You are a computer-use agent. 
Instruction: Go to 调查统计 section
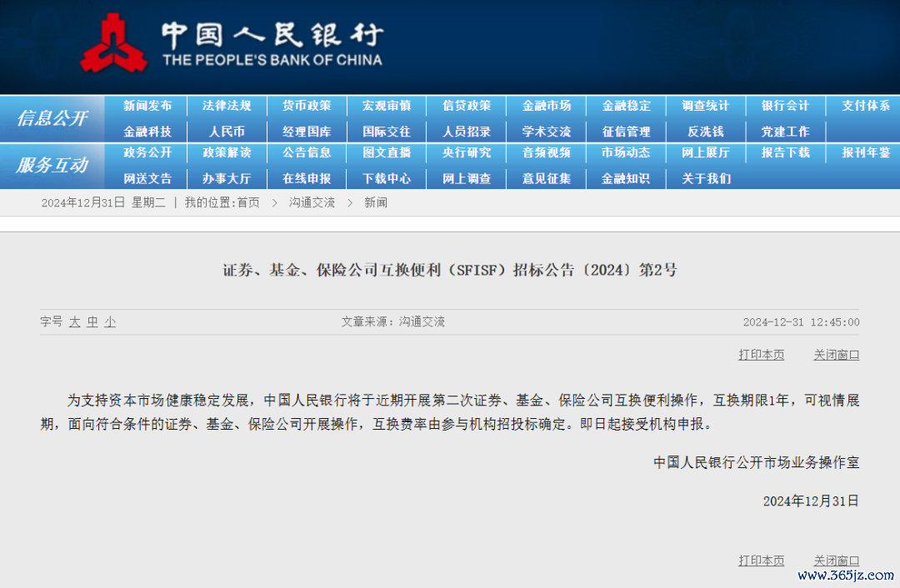point(706,106)
